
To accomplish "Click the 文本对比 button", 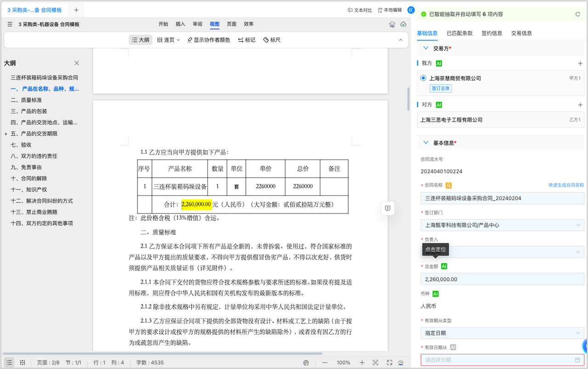I will pyautogui.click(x=360, y=10).
